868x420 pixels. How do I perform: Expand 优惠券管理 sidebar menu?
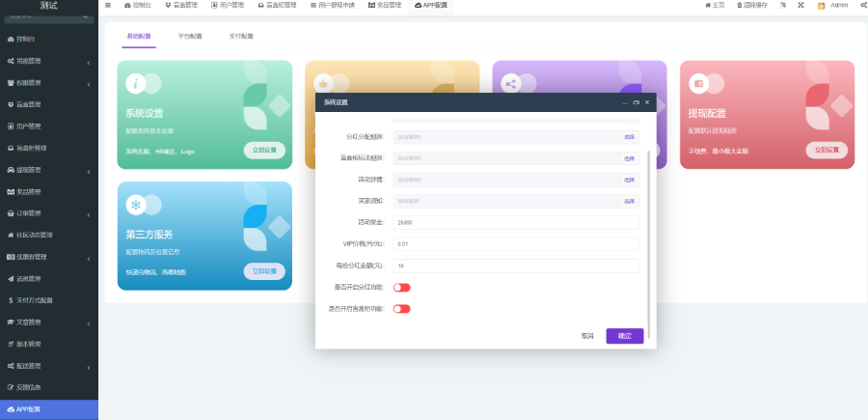[48, 257]
